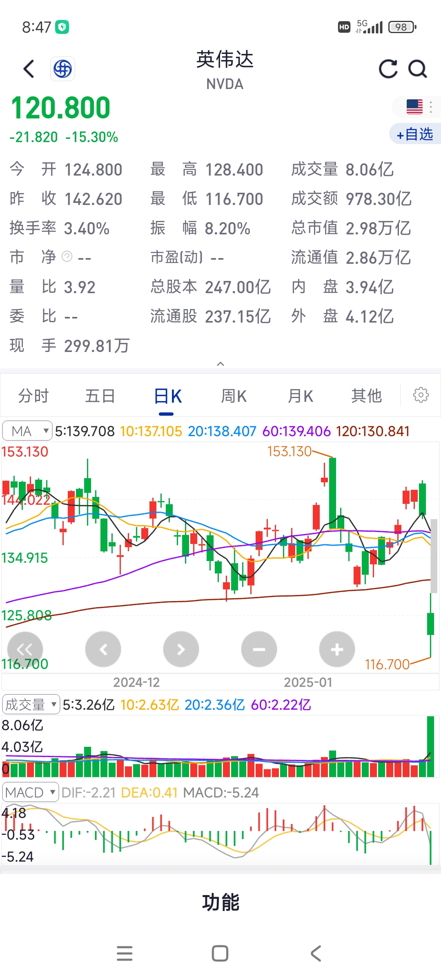The image size is (441, 980).
Task: Tap the 昨收 142.620 field
Action: 66,199
